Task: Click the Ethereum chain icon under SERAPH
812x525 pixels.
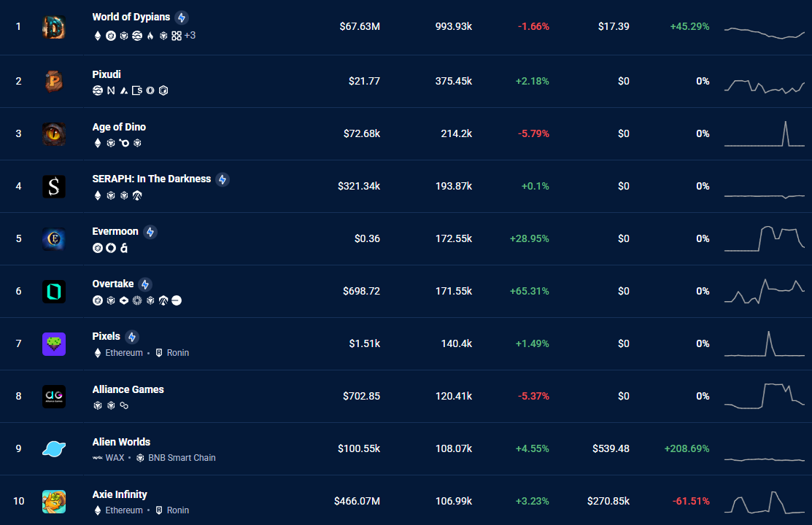Action: coord(97,195)
